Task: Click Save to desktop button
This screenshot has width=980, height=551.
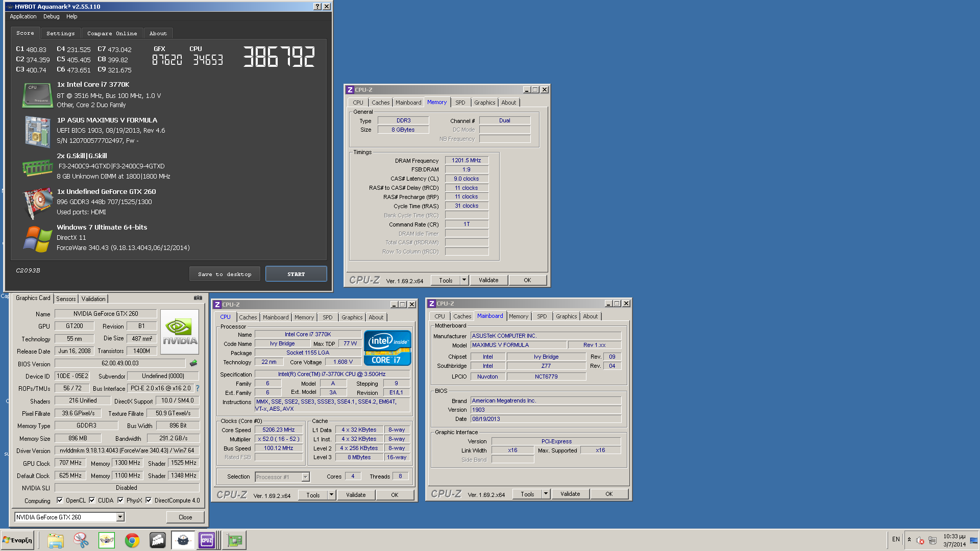Action: [225, 274]
